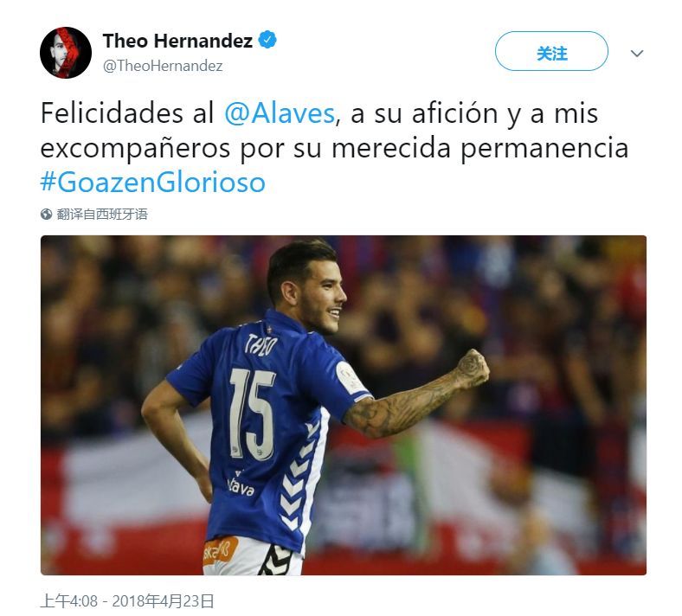
Task: Click the player's smiling face
Action: pos(325,300)
